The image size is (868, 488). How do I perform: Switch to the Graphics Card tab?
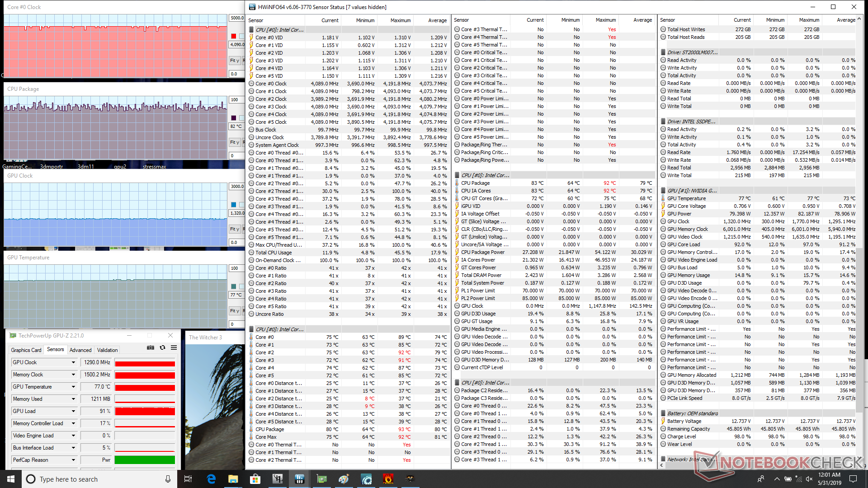pyautogui.click(x=26, y=350)
